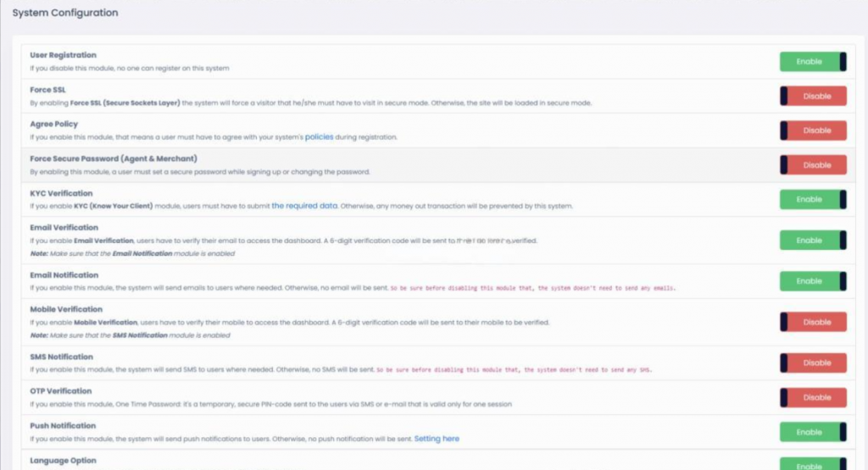Switch the Force SSL toggle from Disable
The height and width of the screenshot is (470, 868).
[813, 97]
